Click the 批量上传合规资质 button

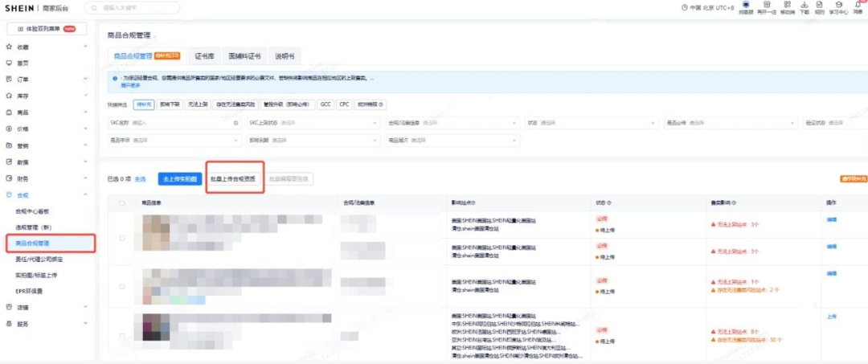[x=232, y=179]
